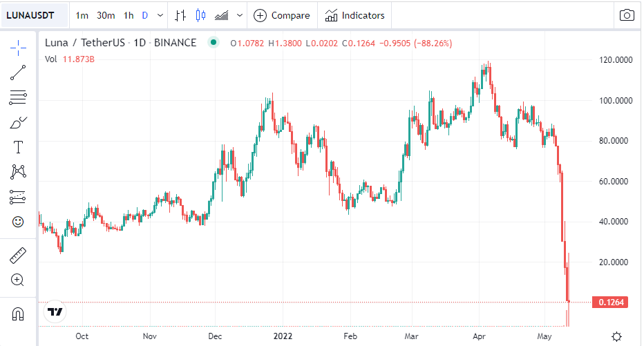644x346 pixels.
Task: Toggle the magnet snap mode
Action: (18, 314)
